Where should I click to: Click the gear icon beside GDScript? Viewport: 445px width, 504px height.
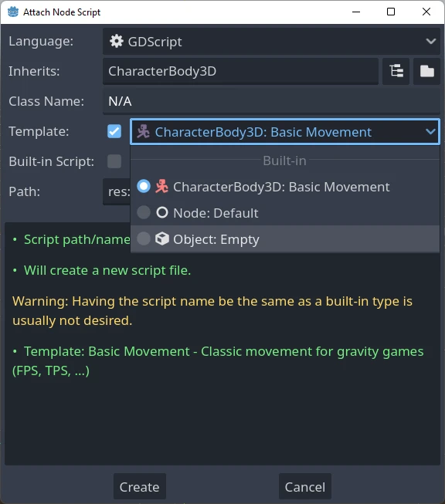coord(116,41)
